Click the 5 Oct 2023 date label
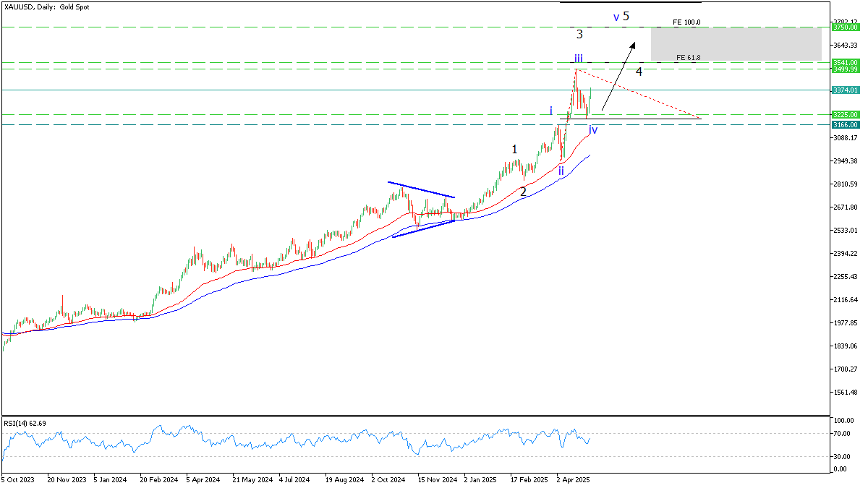This screenshot has height=488, width=868. click(17, 479)
